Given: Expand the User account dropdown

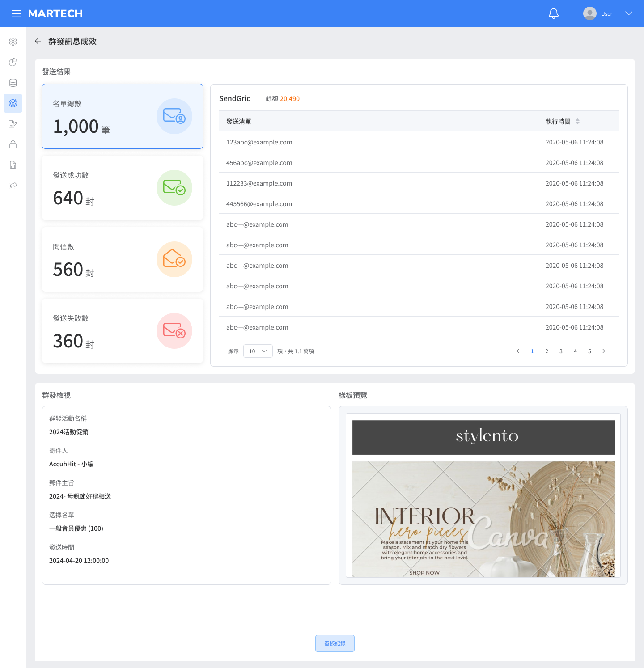Looking at the screenshot, I should pyautogui.click(x=628, y=13).
